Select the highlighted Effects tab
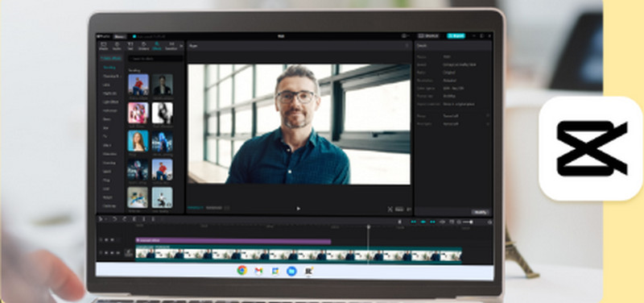Screen dimensions: 644x303 pos(157,46)
